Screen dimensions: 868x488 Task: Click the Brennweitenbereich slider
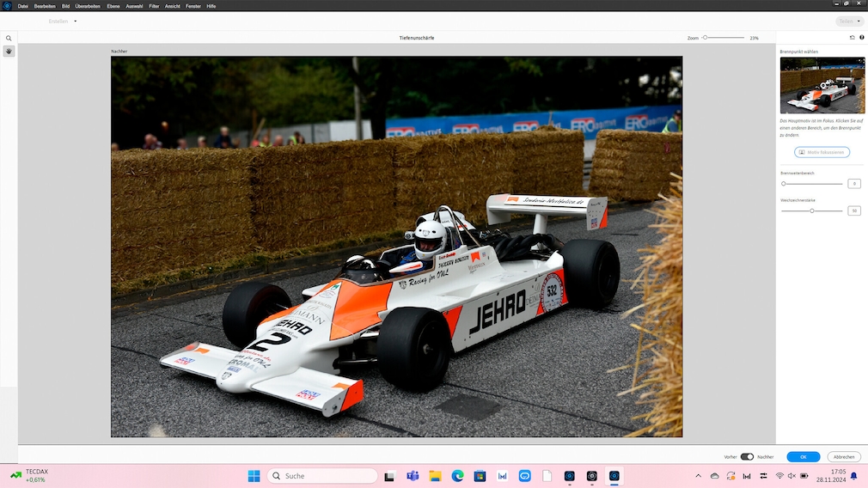[x=811, y=184]
